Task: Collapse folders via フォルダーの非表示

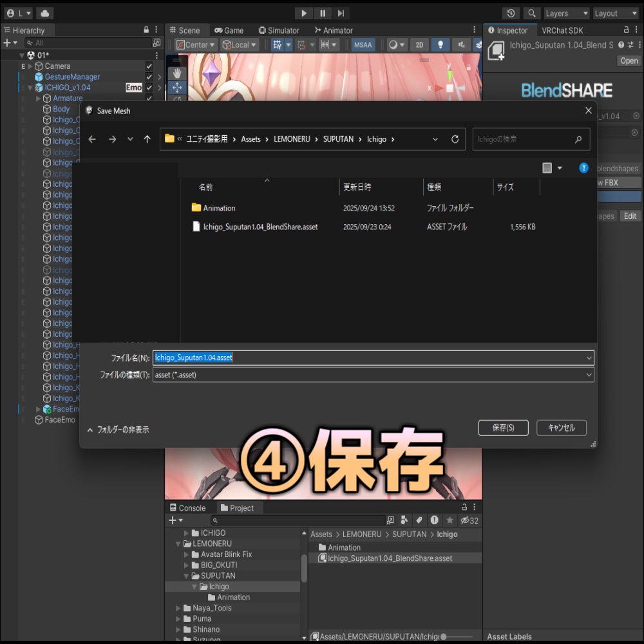Action: 118,430
